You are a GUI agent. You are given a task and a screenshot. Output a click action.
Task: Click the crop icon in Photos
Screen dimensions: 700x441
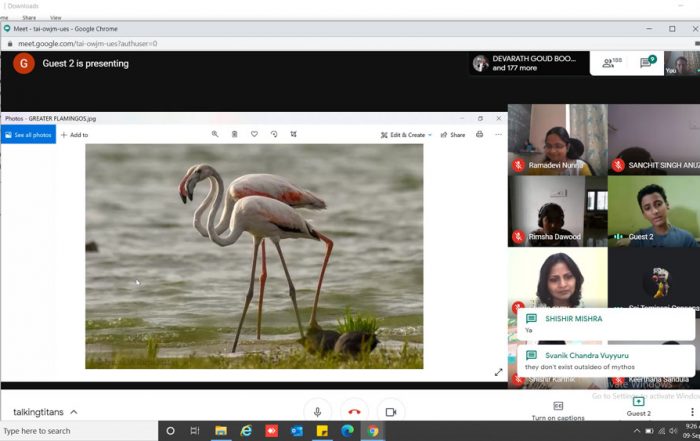click(293, 134)
